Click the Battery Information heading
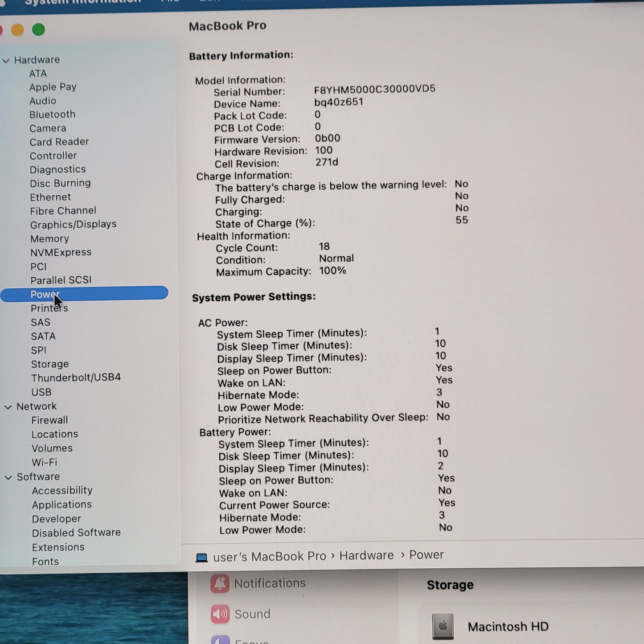644x644 pixels. click(x=241, y=55)
